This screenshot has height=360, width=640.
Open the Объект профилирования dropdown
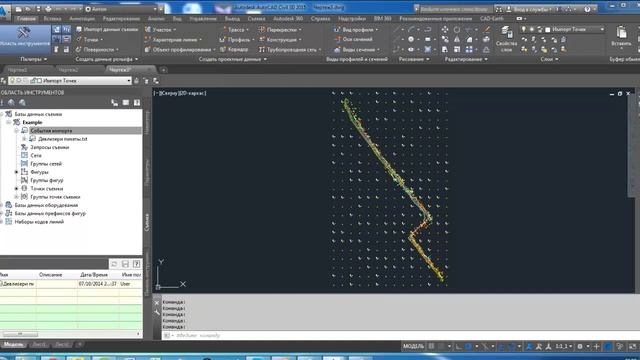pyautogui.click(x=180, y=49)
